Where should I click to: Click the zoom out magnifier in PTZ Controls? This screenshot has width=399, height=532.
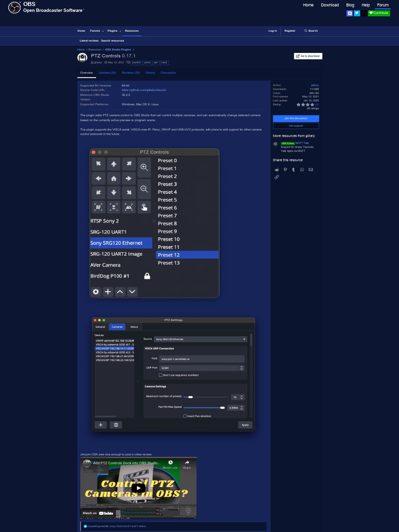click(x=144, y=189)
